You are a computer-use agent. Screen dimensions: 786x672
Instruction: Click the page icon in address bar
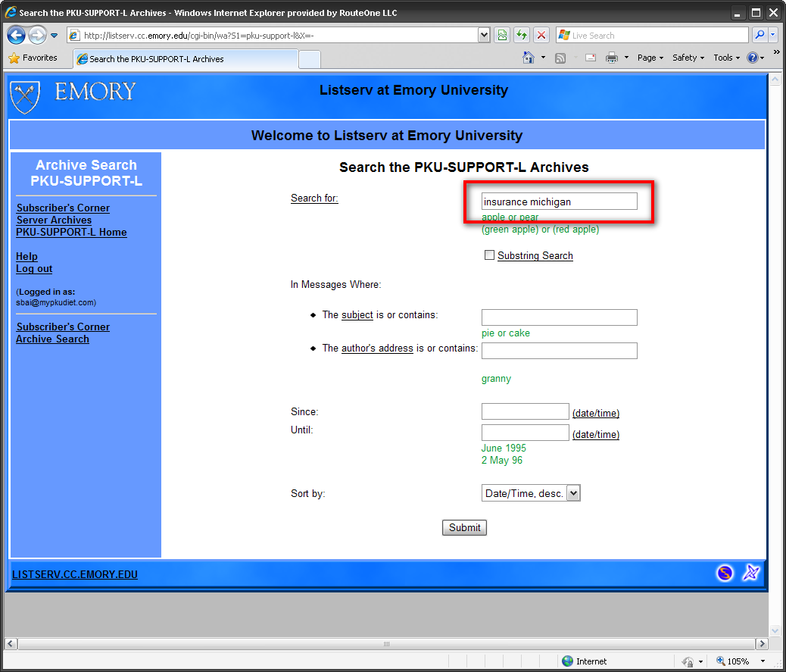74,35
